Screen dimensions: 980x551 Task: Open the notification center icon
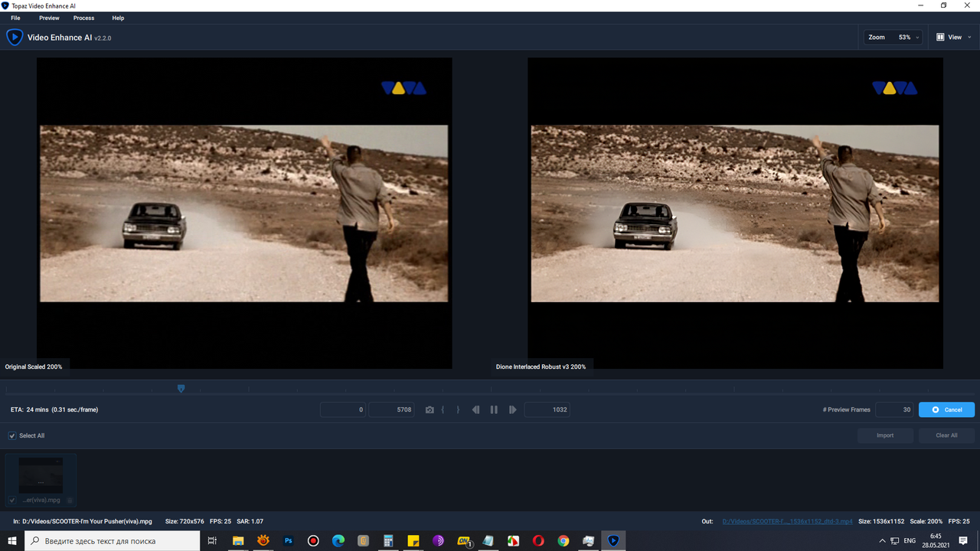(x=963, y=540)
